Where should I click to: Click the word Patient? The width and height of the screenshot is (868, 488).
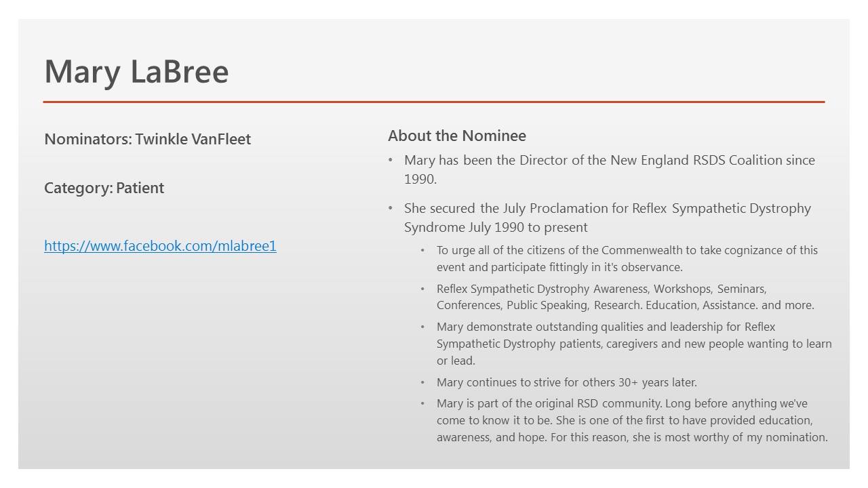point(140,188)
